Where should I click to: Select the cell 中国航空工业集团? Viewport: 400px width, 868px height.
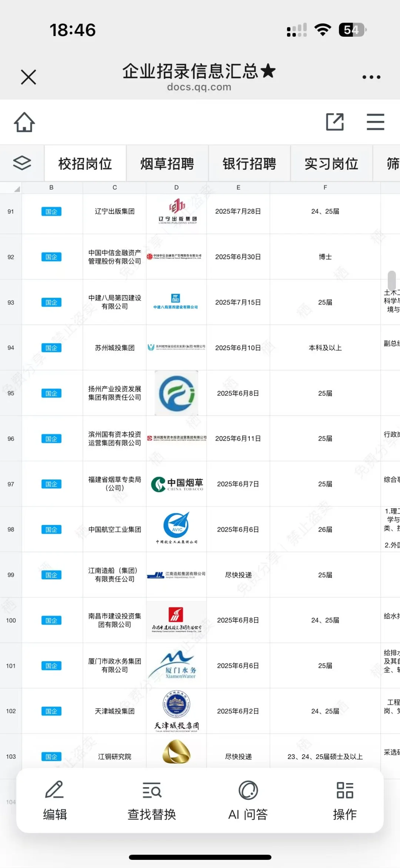tap(115, 529)
